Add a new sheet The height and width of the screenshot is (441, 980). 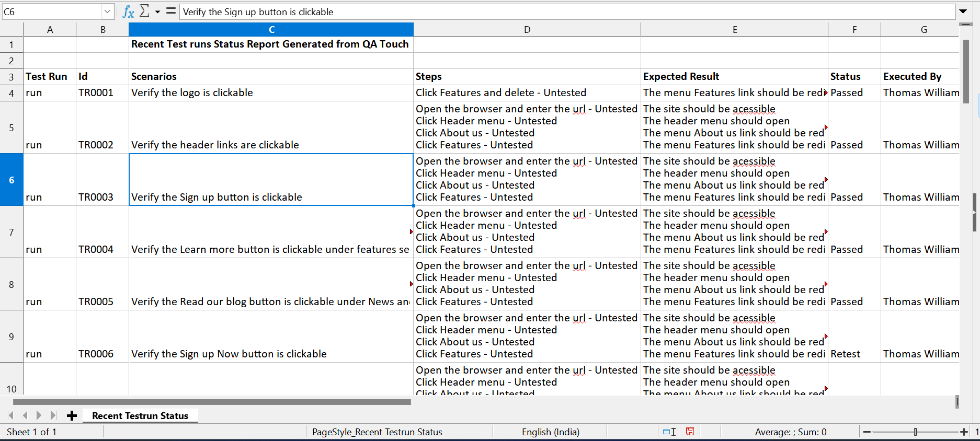(72, 415)
